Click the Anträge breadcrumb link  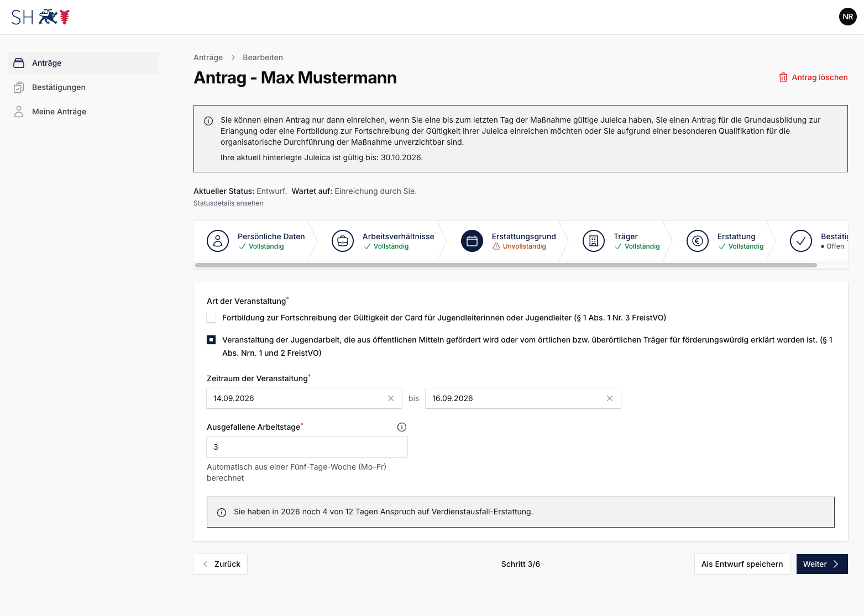point(208,57)
